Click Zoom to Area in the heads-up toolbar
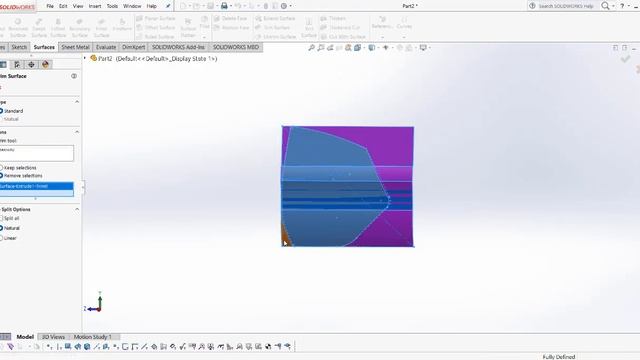This screenshot has width=640, height=360. point(321,48)
